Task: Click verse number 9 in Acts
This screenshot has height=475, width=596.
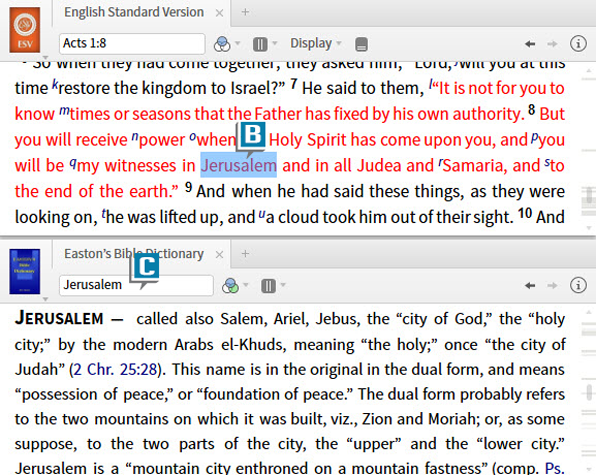Action: pyautogui.click(x=189, y=187)
